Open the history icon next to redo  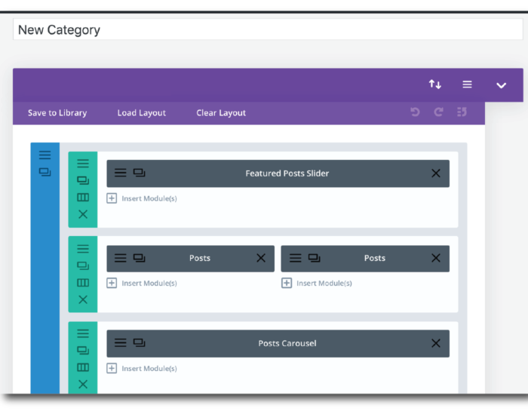click(x=462, y=112)
